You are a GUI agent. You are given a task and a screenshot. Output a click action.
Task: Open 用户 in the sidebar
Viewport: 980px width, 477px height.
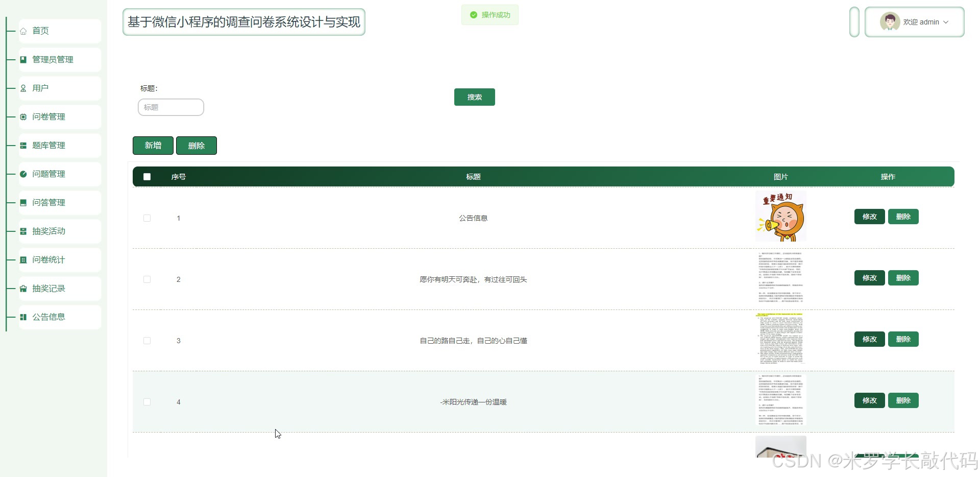click(60, 88)
